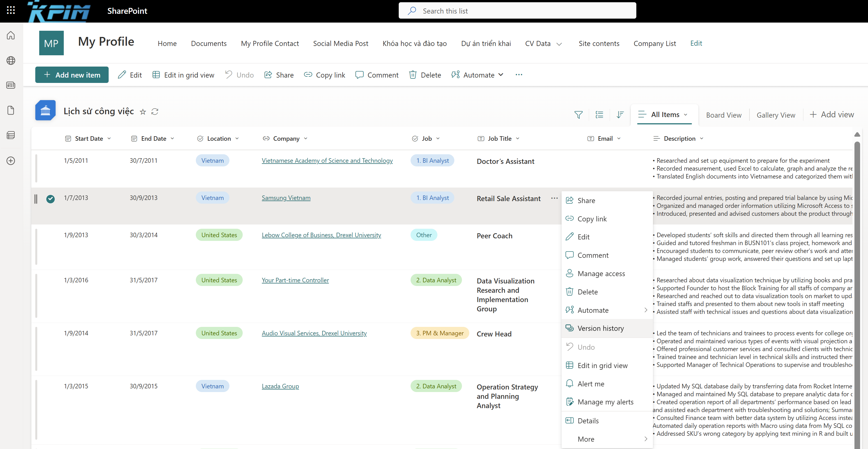
Task: Choose Alert me in context menu
Action: pos(607,384)
